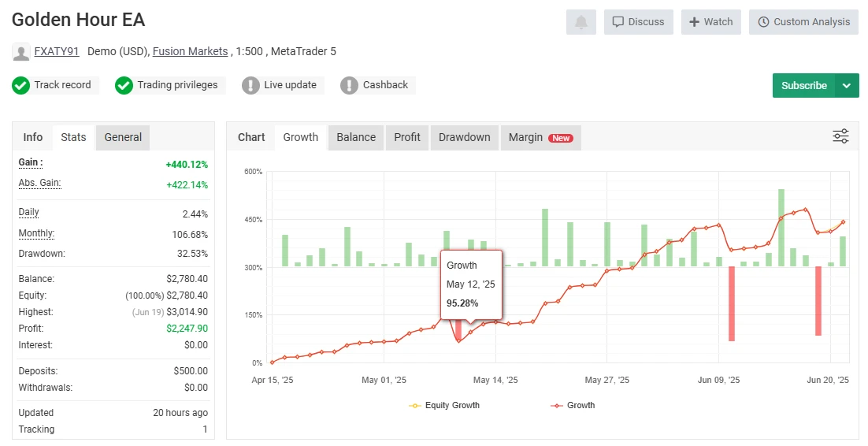Click the Cashback warning icon
This screenshot has width=868, height=446.
tap(349, 85)
